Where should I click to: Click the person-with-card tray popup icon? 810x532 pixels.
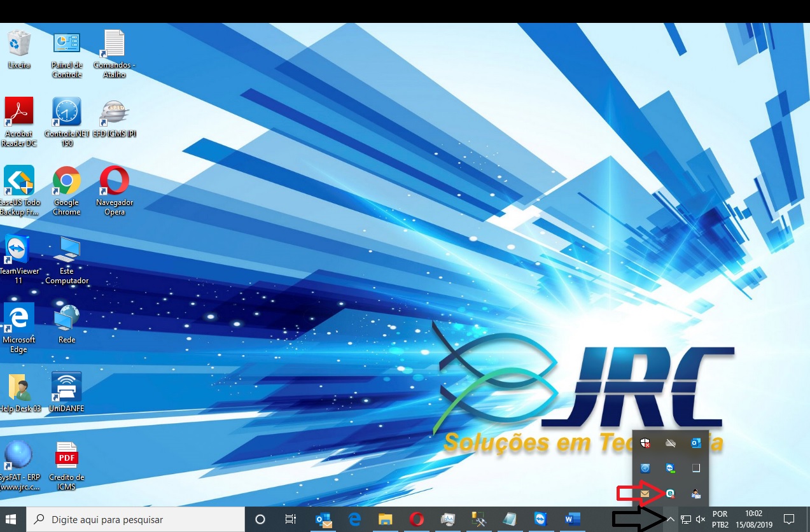click(695, 493)
